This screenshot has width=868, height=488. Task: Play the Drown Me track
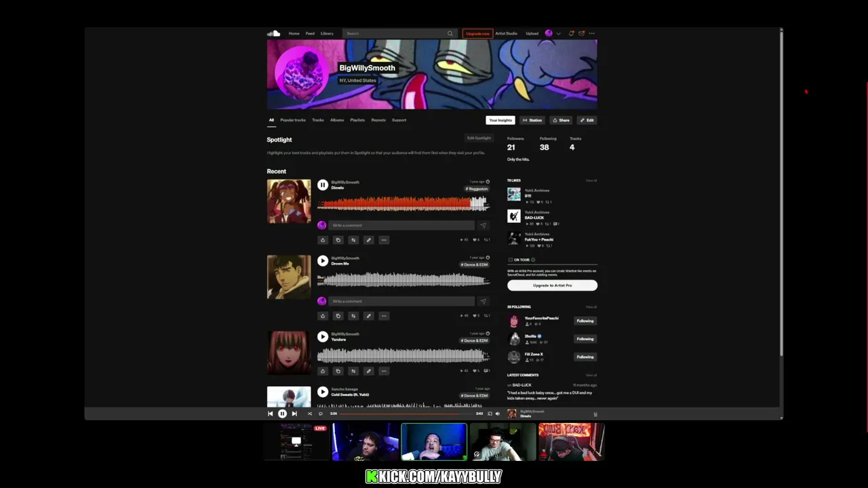[x=323, y=261]
